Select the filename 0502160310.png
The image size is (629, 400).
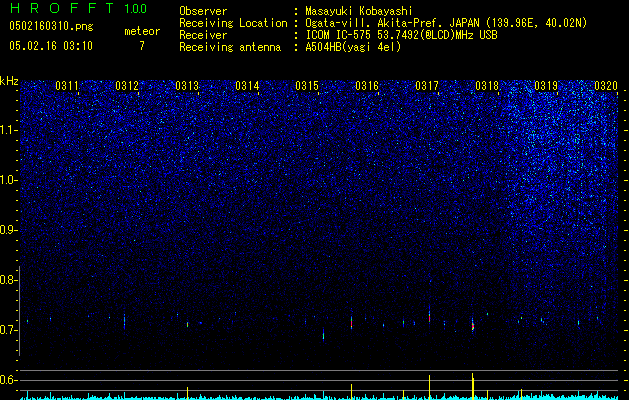point(51,27)
